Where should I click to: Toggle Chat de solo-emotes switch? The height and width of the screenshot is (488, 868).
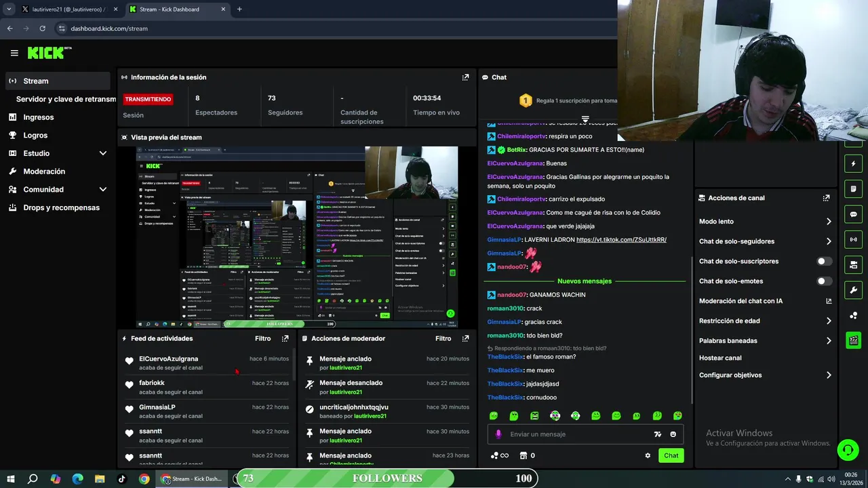click(825, 281)
